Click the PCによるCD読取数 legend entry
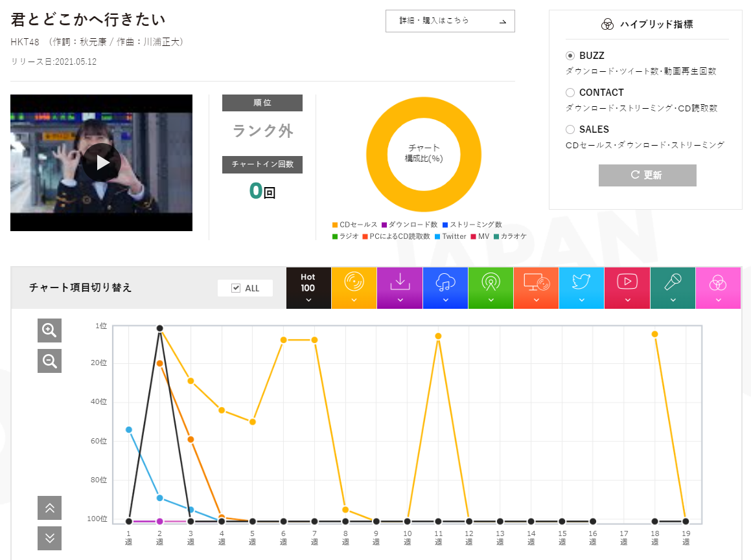Image resolution: width=751 pixels, height=560 pixels. coord(397,236)
